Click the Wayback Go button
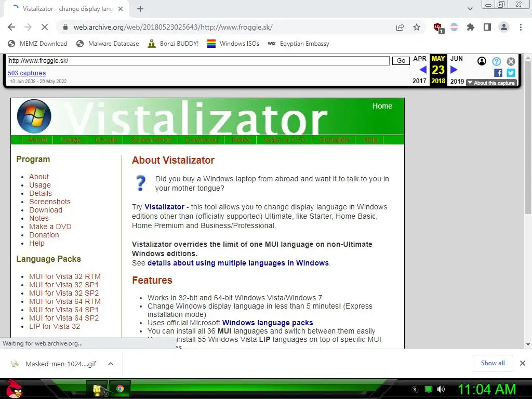 coord(401,61)
